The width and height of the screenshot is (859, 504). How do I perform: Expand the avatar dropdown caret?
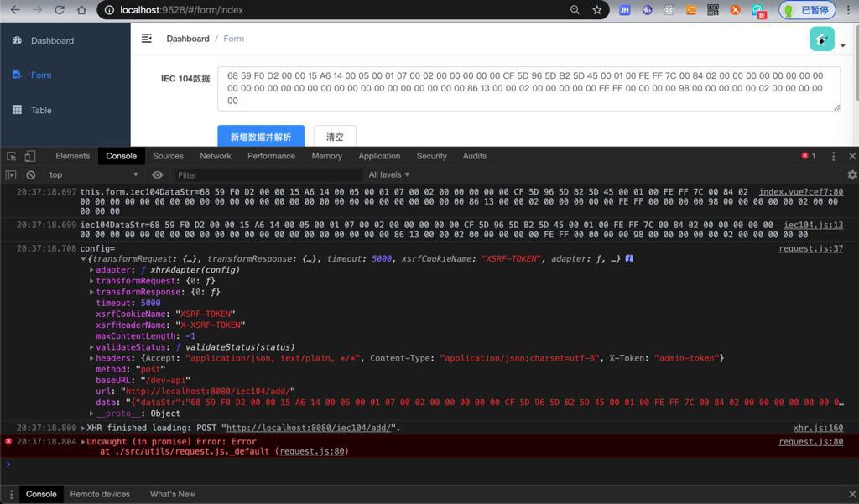coord(842,45)
